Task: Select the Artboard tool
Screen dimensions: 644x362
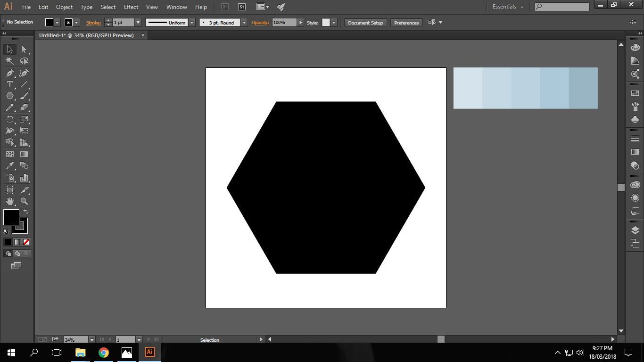Action: click(10, 189)
